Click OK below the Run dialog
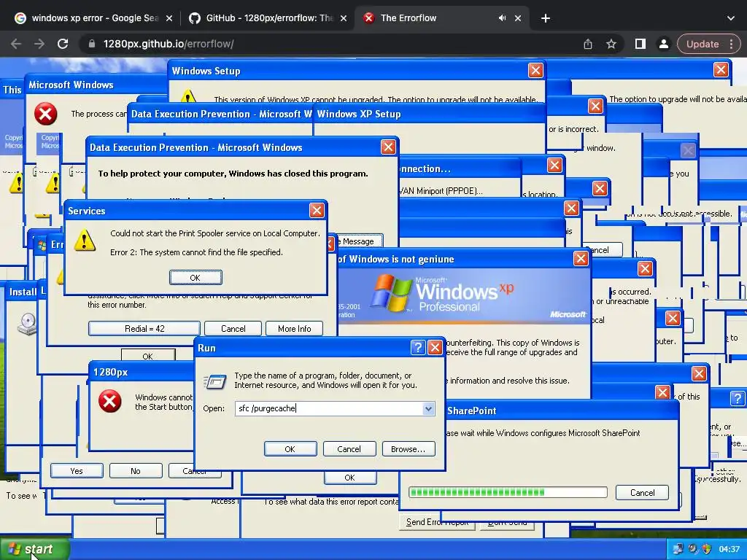Image resolution: width=747 pixels, height=560 pixels. [350, 478]
